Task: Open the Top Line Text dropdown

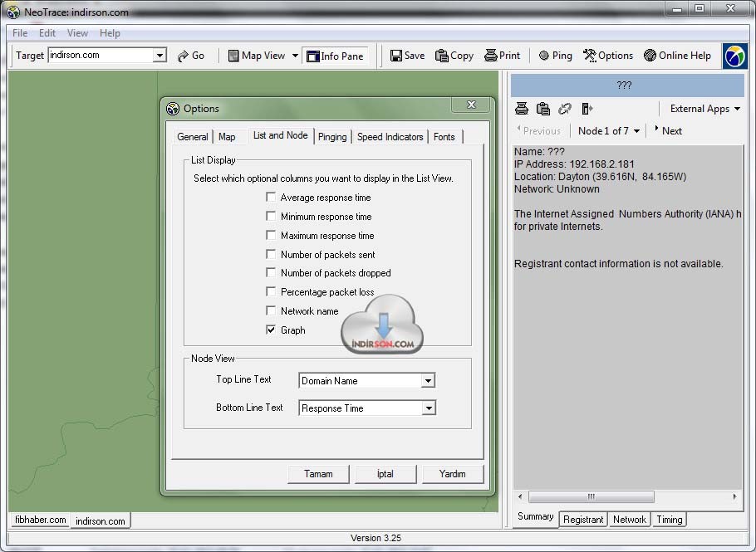Action: pyautogui.click(x=428, y=380)
